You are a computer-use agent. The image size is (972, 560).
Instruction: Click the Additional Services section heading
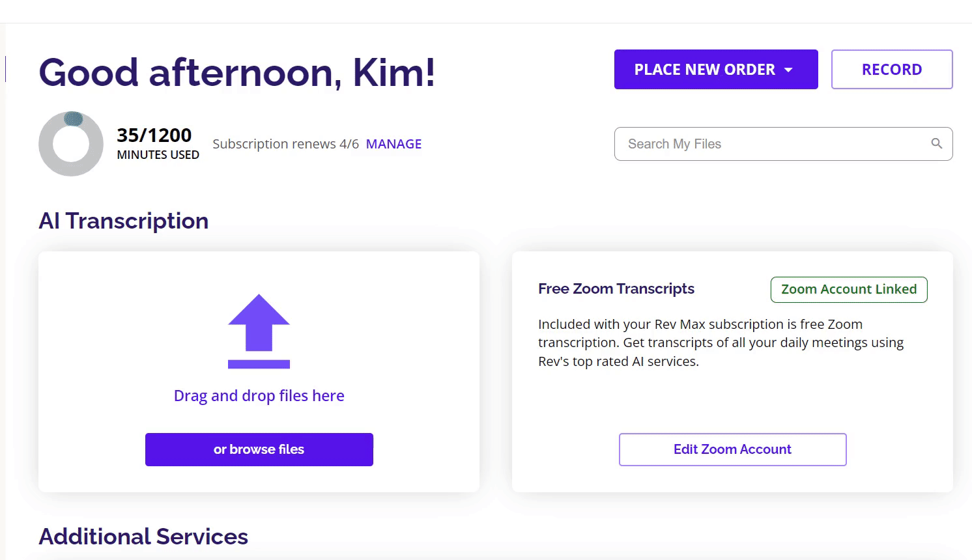(143, 537)
